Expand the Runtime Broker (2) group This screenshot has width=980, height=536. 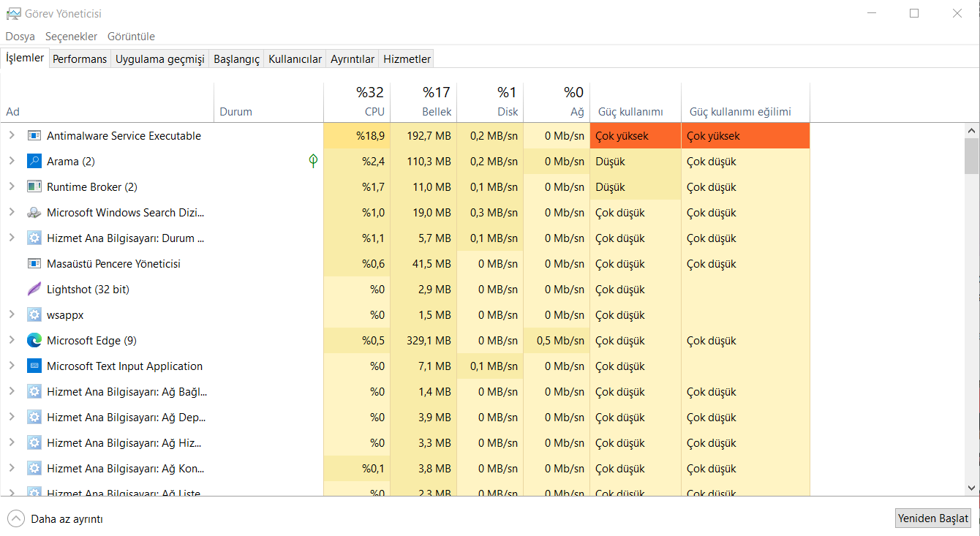12,186
